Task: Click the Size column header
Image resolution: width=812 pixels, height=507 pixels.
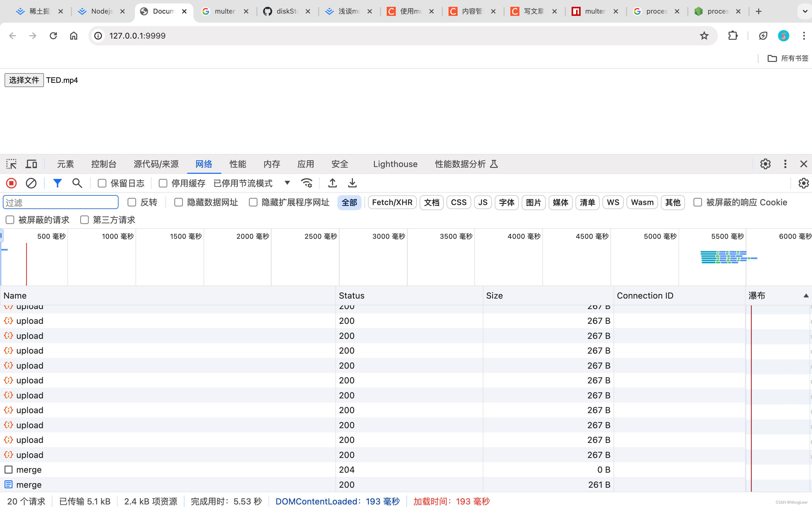Action: point(548,295)
